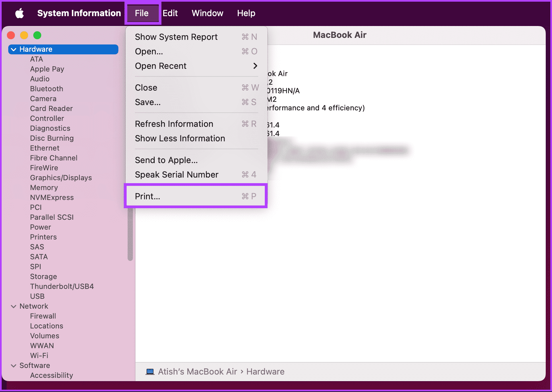The height and width of the screenshot is (392, 552).
Task: Select Thunderbolt/USB4 in the sidebar
Action: click(x=62, y=287)
